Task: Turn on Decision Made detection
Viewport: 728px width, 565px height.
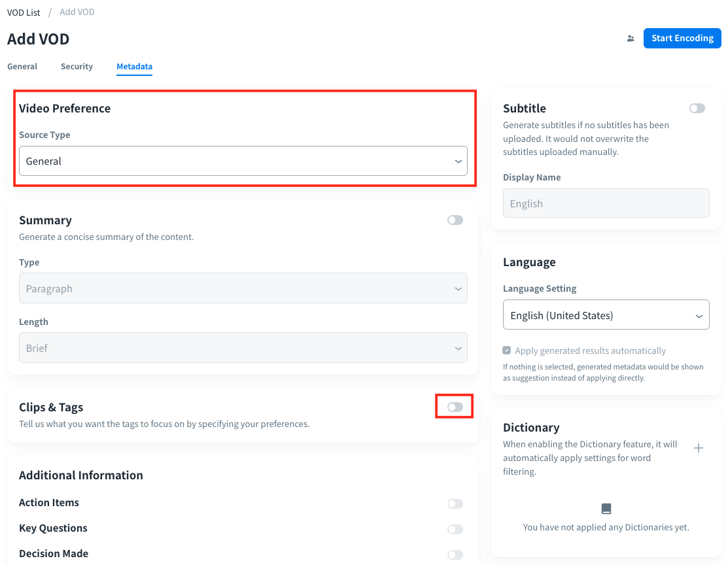Action: [455, 554]
